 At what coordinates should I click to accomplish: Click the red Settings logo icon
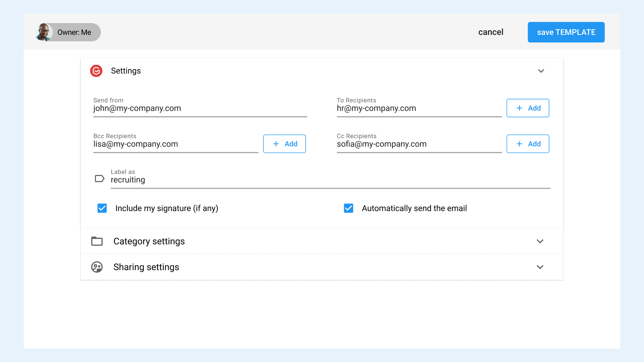(x=96, y=71)
